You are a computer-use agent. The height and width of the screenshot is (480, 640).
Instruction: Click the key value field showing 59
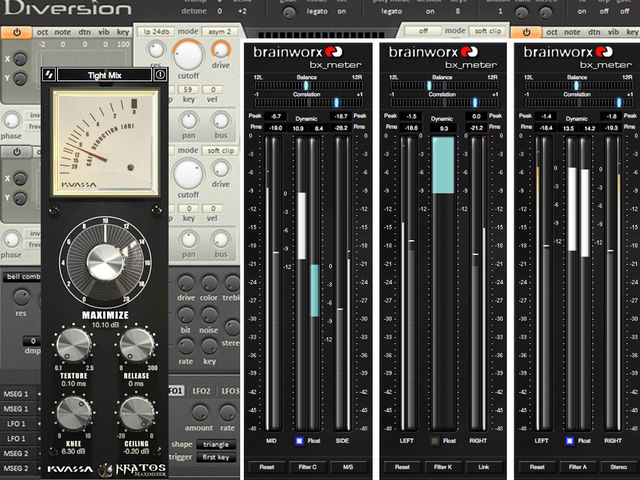pyautogui.click(x=188, y=89)
